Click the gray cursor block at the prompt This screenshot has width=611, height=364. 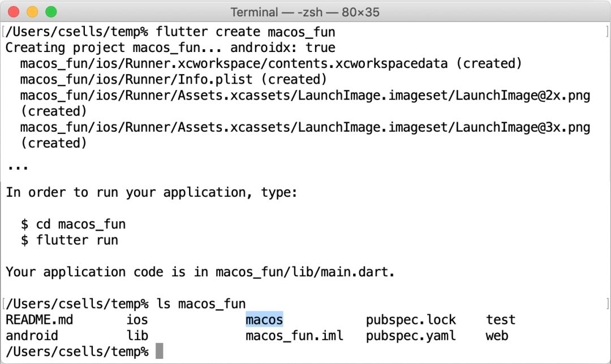[160, 352]
